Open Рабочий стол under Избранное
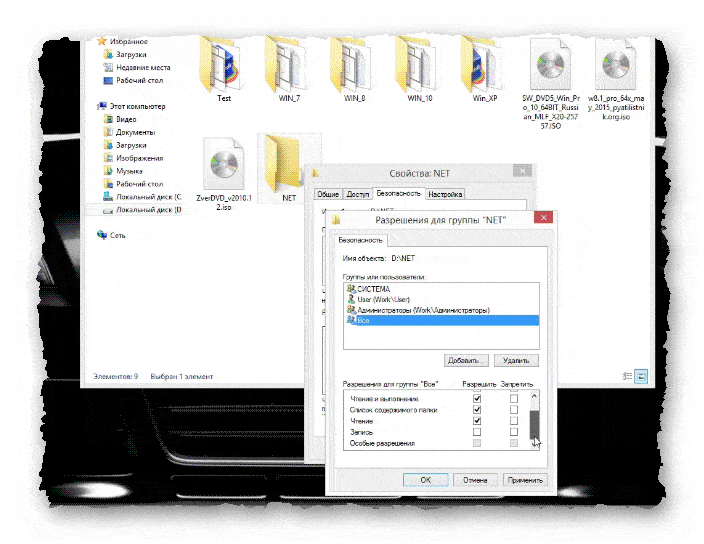Image resolution: width=704 pixels, height=544 pixels. pos(139,80)
